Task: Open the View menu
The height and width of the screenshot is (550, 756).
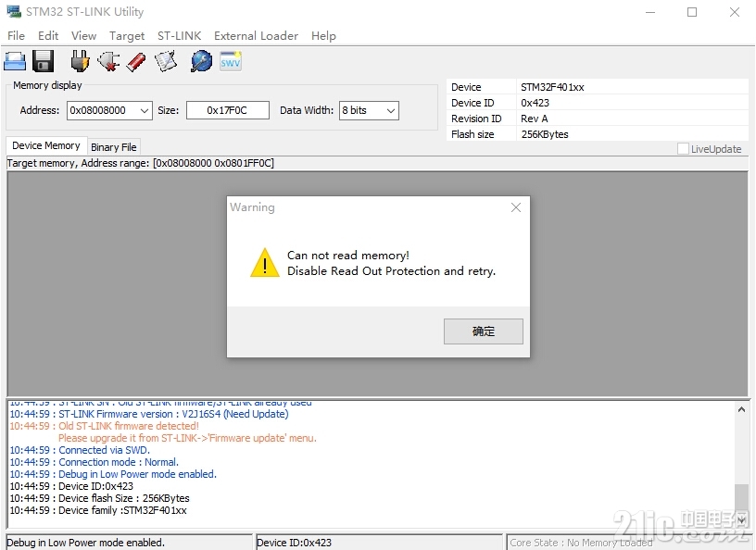Action: tap(84, 36)
